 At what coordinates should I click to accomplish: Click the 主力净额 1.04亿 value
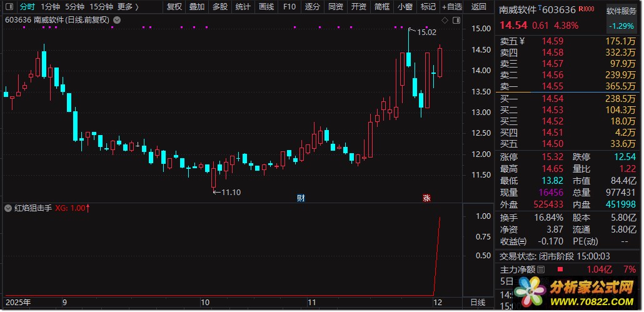tap(598, 269)
